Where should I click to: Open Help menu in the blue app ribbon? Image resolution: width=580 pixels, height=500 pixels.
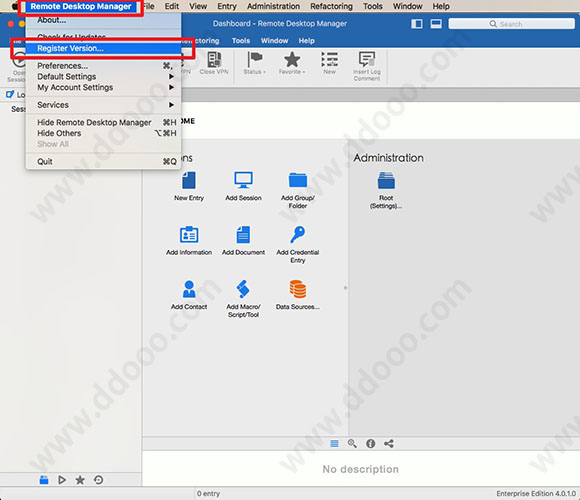click(306, 41)
